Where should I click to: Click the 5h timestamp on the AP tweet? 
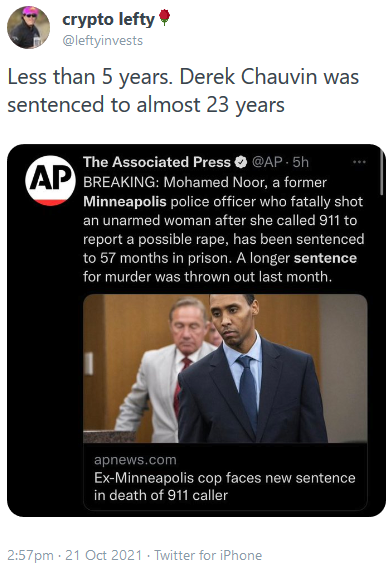point(300,162)
